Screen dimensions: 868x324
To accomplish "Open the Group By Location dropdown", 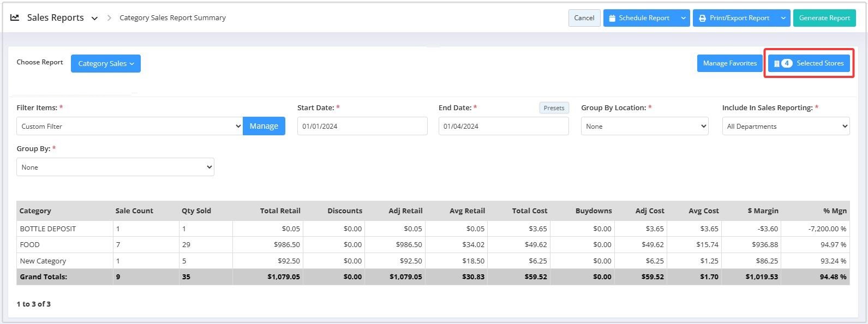I will pyautogui.click(x=644, y=126).
